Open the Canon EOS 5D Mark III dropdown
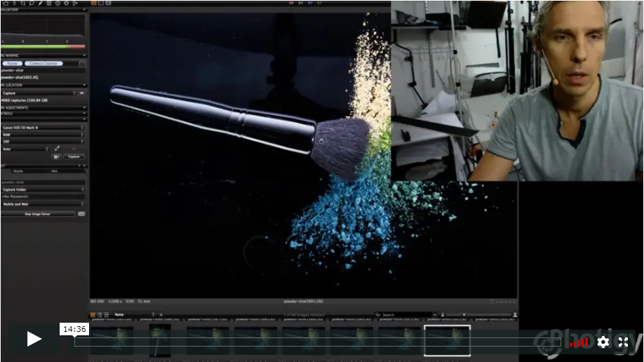 43,128
